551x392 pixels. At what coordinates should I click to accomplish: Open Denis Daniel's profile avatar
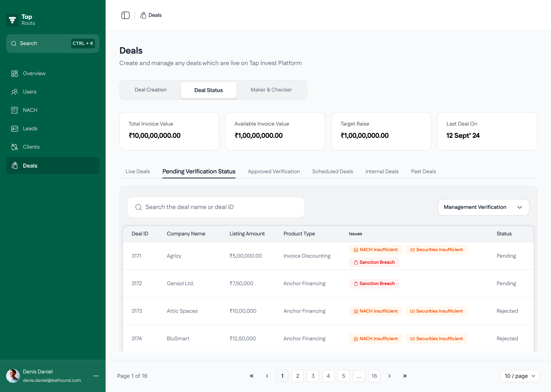coord(13,376)
